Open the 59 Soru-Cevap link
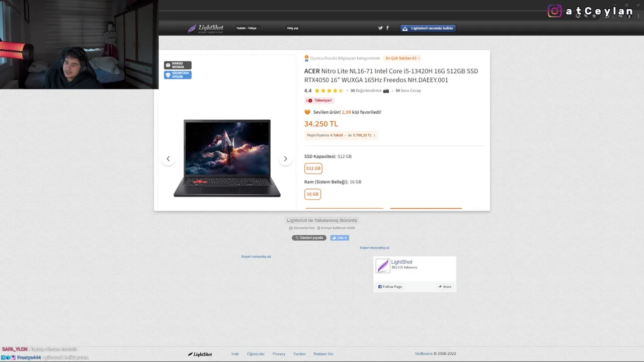 coord(408,91)
